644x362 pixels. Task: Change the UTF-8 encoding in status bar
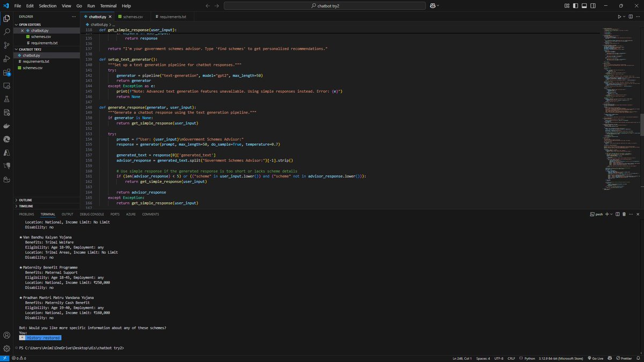[499, 358]
